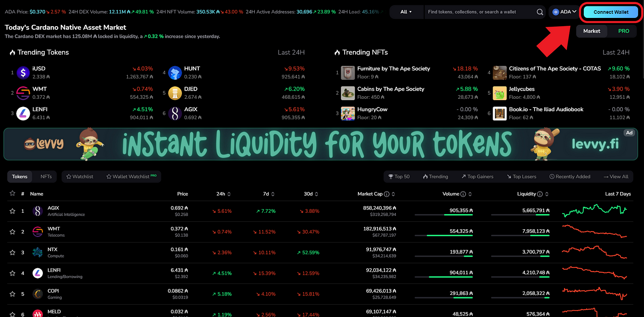This screenshot has width=644, height=317.
Task: Click the HUNT token logo
Action: [x=175, y=73]
